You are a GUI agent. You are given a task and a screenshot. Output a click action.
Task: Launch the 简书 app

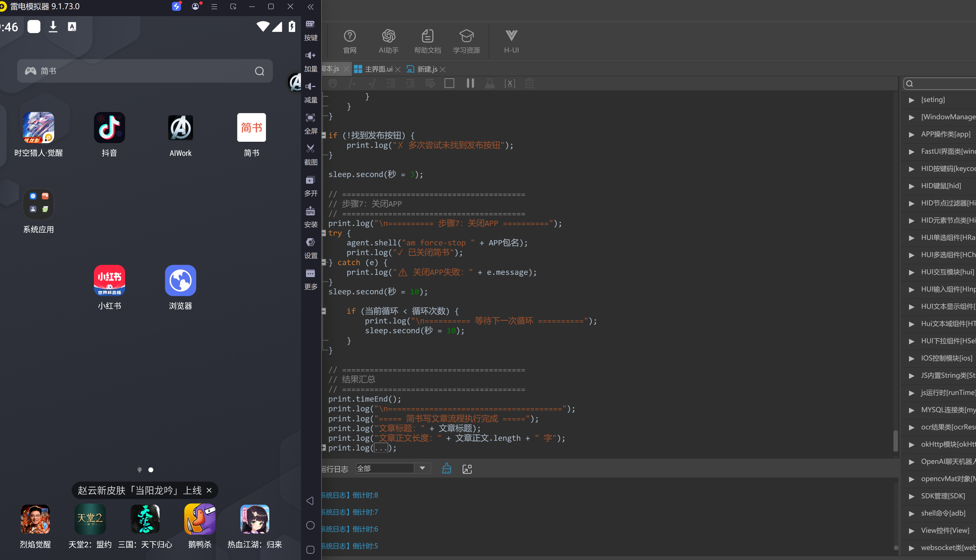pyautogui.click(x=252, y=134)
